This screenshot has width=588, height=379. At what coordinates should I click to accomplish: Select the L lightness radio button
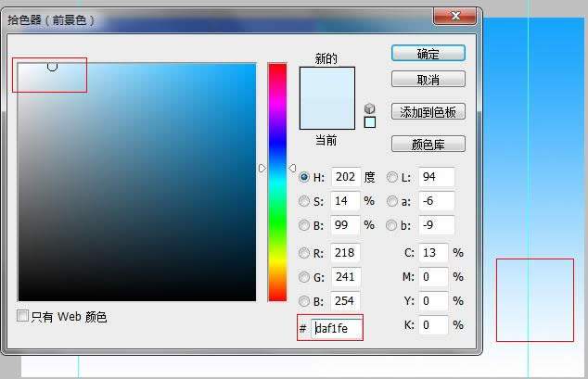392,177
